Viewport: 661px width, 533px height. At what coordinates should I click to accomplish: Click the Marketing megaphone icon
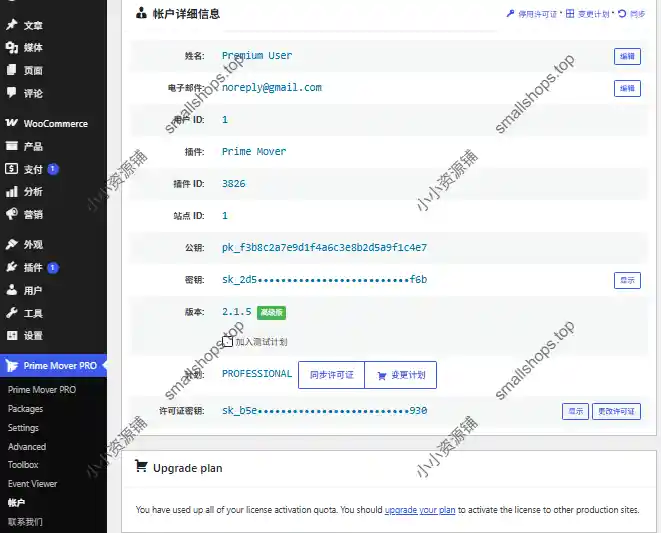11,214
